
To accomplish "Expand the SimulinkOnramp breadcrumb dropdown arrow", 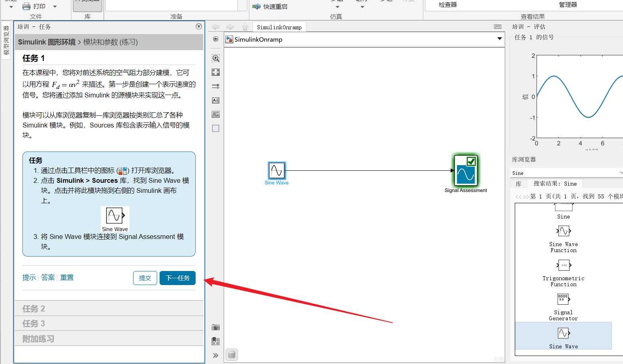I will 500,39.
